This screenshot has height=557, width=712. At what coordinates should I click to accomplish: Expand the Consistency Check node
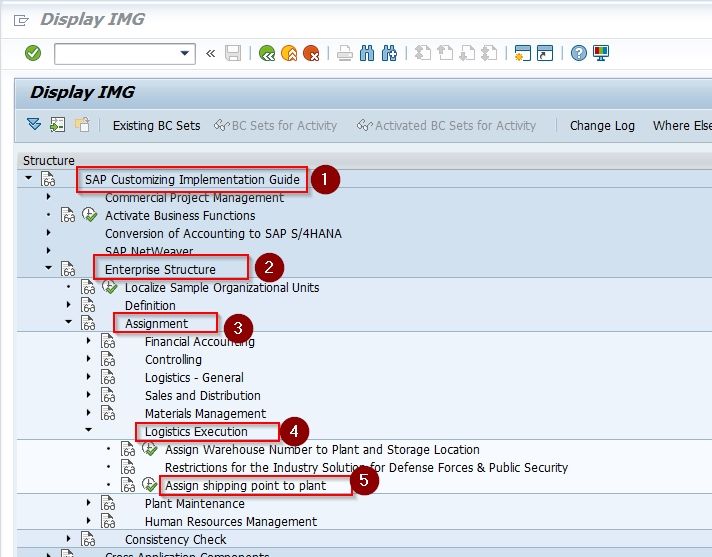[x=69, y=539]
